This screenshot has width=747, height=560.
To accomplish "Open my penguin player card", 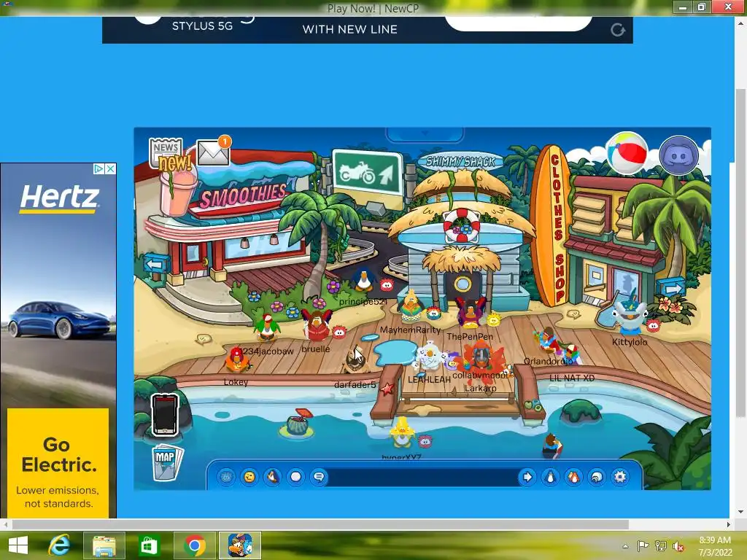I will coord(550,477).
